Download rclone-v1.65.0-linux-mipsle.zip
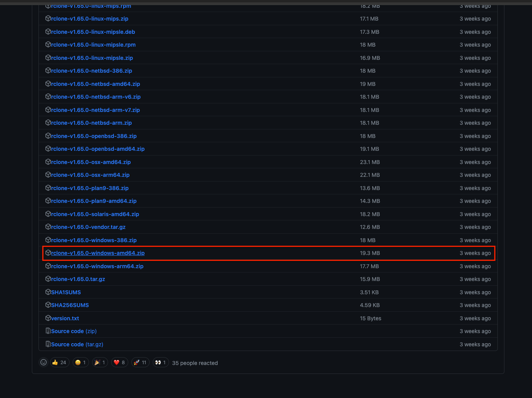 [92, 58]
